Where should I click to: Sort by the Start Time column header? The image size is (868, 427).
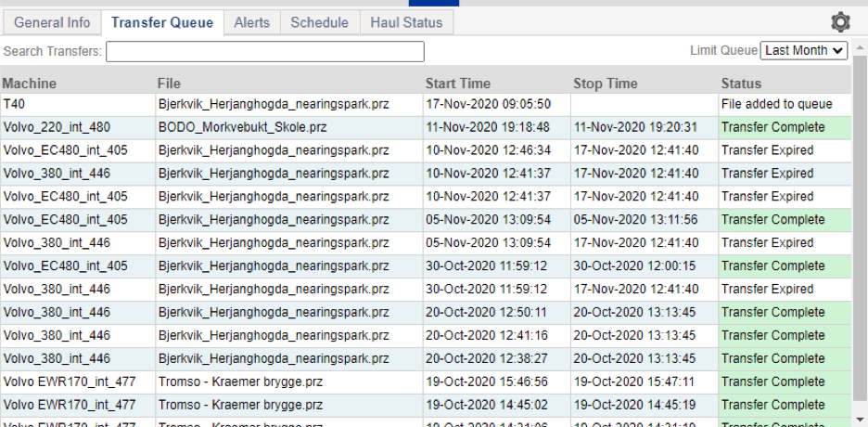coord(458,84)
